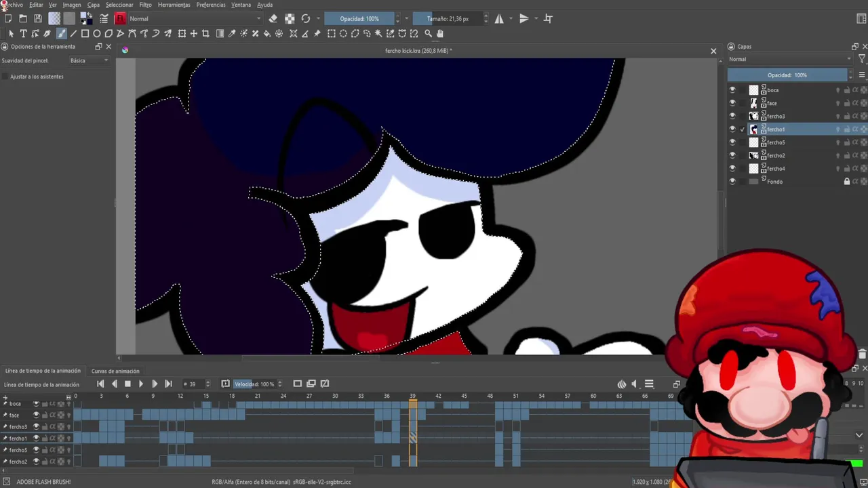Viewport: 868px width, 488px height.
Task: Select the Crop tool
Action: coord(205,33)
